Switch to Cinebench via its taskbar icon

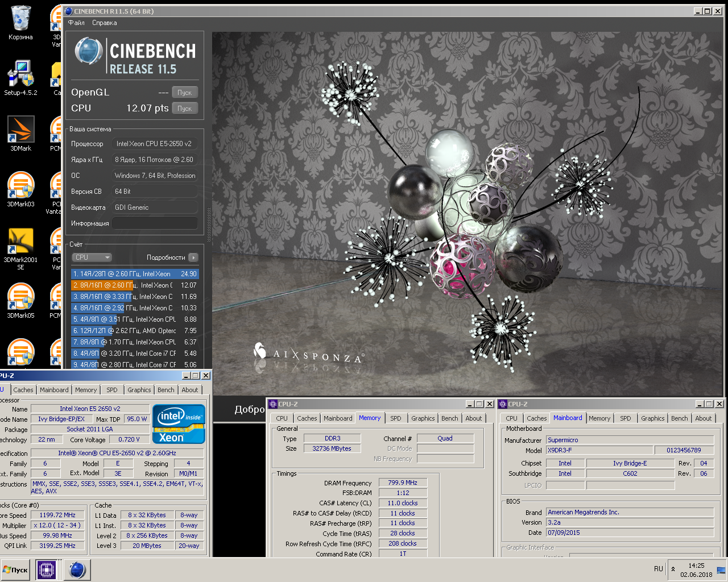77,569
